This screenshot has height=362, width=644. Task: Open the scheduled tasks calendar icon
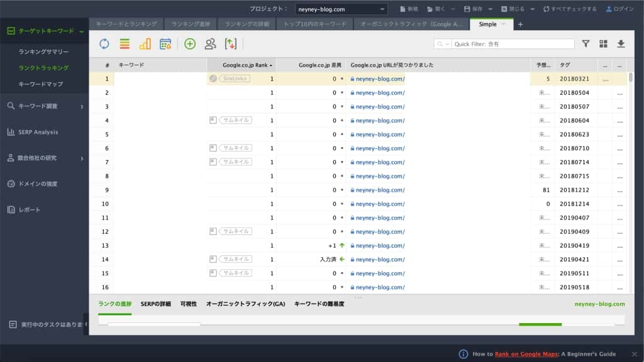(165, 44)
